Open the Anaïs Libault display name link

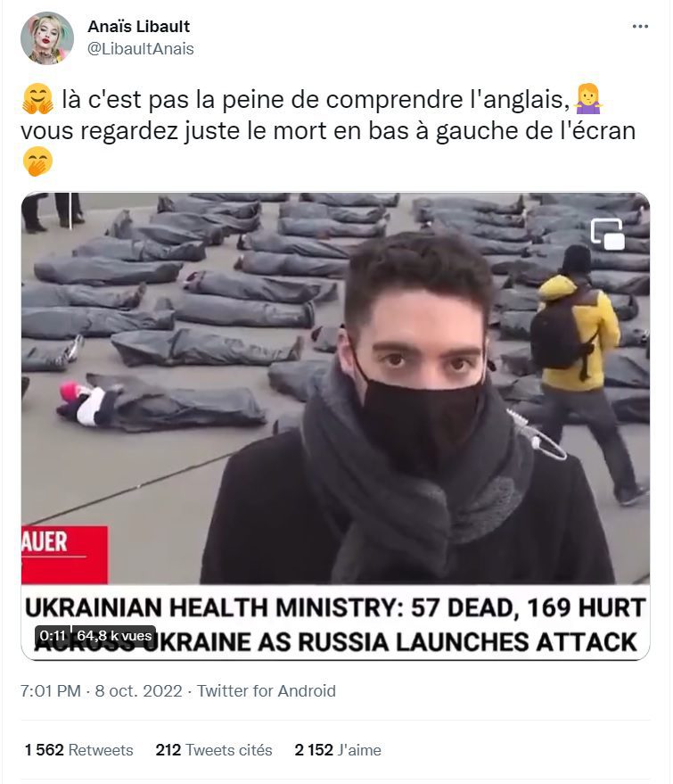click(139, 26)
